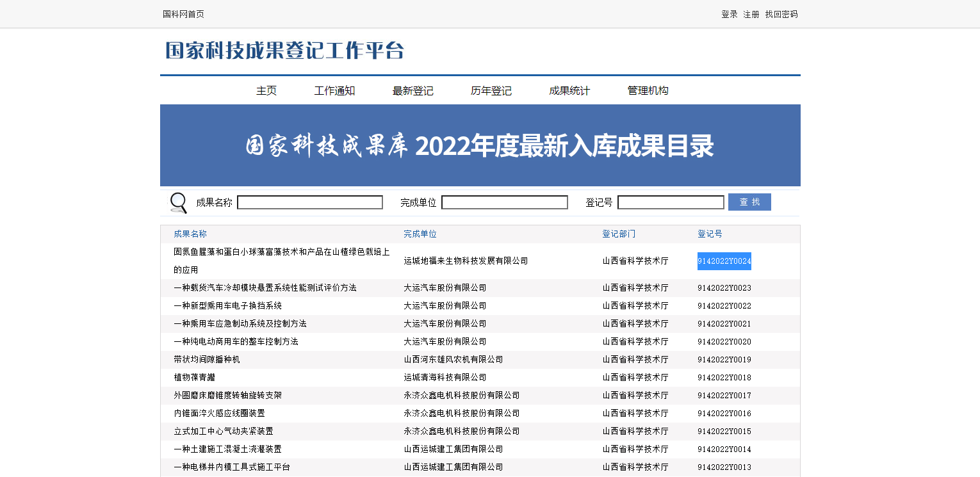Click the 登记部门 column header
980x477 pixels.
(619, 234)
